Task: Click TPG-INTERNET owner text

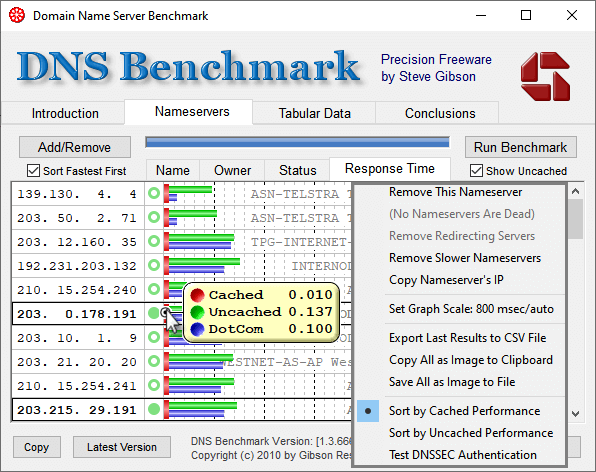Action: tap(301, 242)
